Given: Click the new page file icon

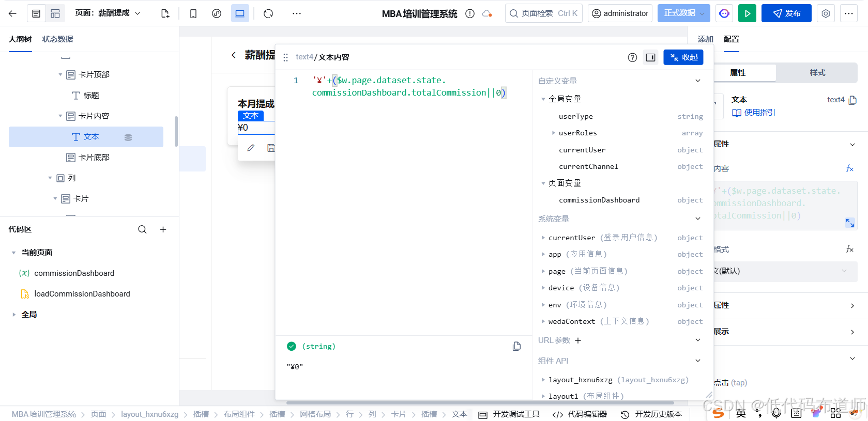Looking at the screenshot, I should [x=165, y=13].
